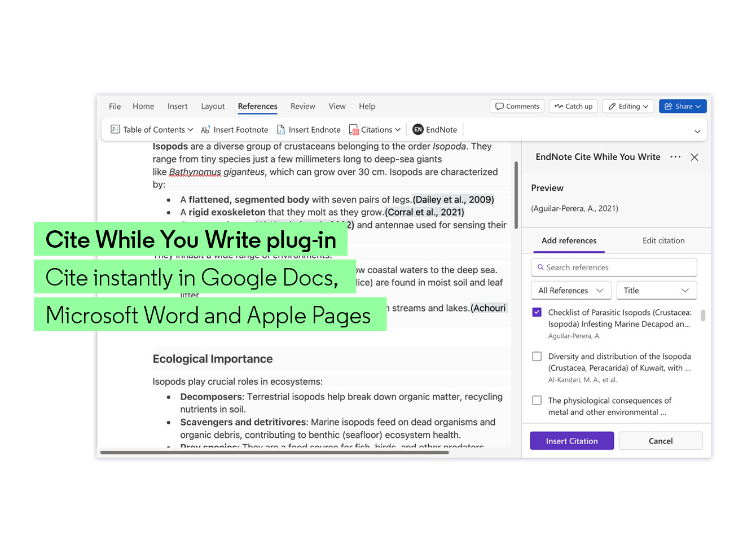Open the Title sort dropdown
Viewport: 756px width, 553px height.
point(656,290)
